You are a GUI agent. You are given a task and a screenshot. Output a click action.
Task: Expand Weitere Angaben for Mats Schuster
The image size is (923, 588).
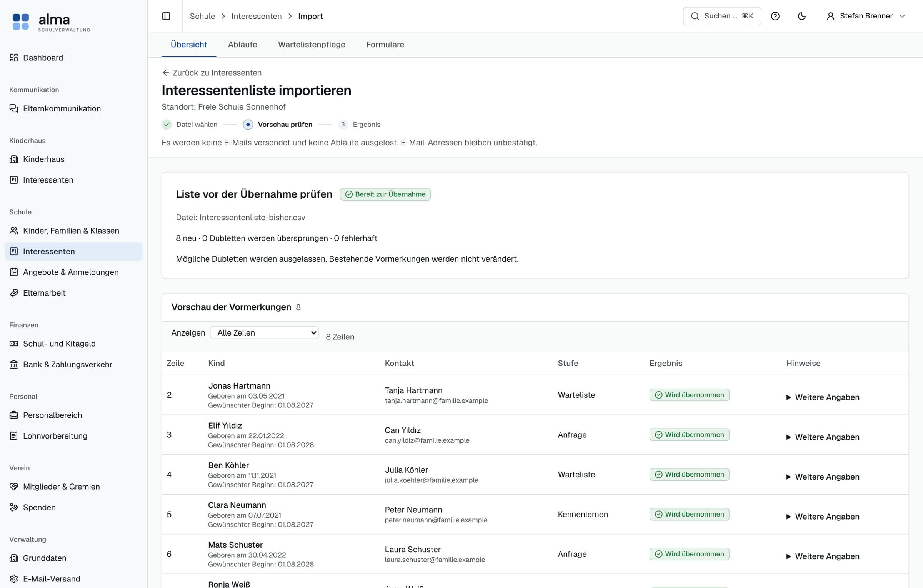point(823,556)
